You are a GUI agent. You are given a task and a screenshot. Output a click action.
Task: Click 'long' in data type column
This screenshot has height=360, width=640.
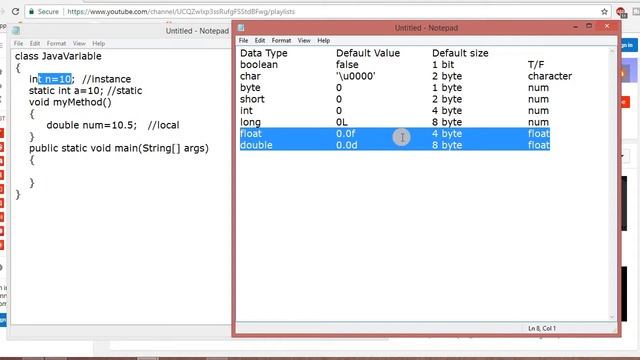250,122
